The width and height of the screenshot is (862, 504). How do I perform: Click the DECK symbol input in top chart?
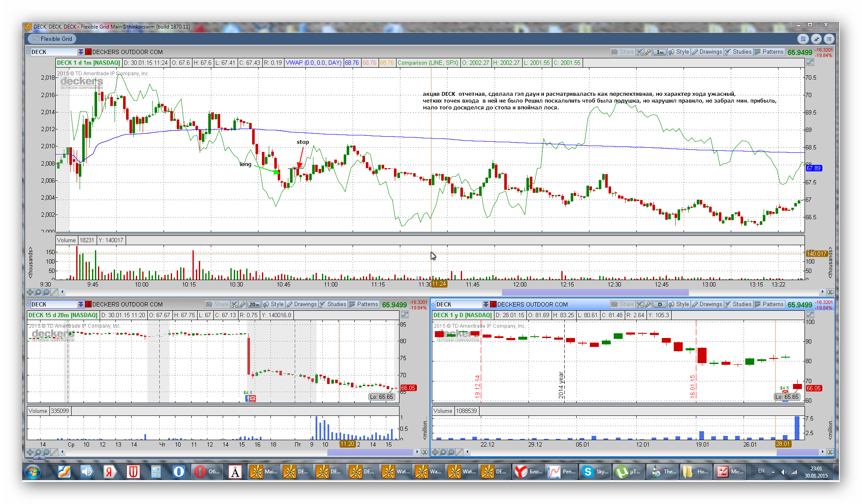(x=54, y=52)
